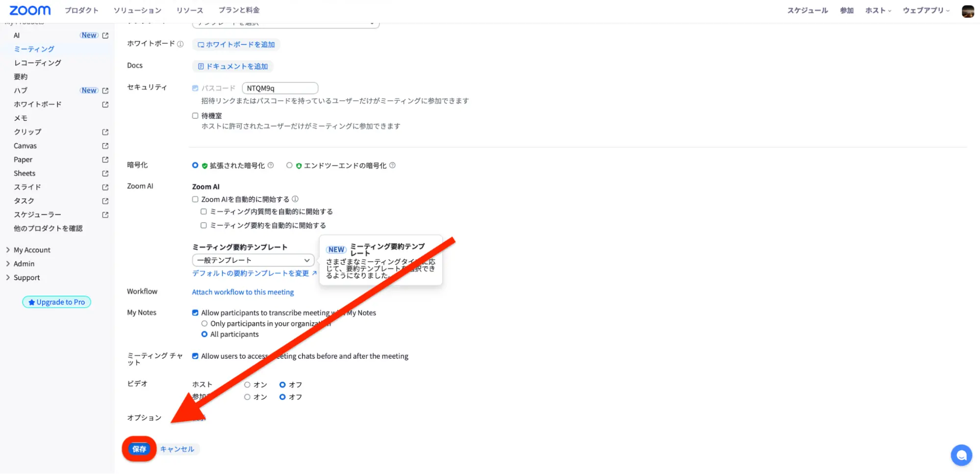Click help icon next to エンドツーエンドの暗号化
The width and height of the screenshot is (980, 474).
click(x=392, y=165)
